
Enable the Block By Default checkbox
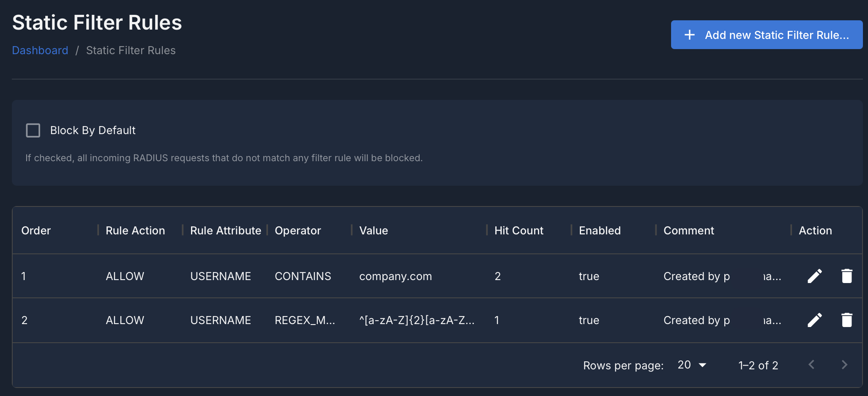point(33,130)
